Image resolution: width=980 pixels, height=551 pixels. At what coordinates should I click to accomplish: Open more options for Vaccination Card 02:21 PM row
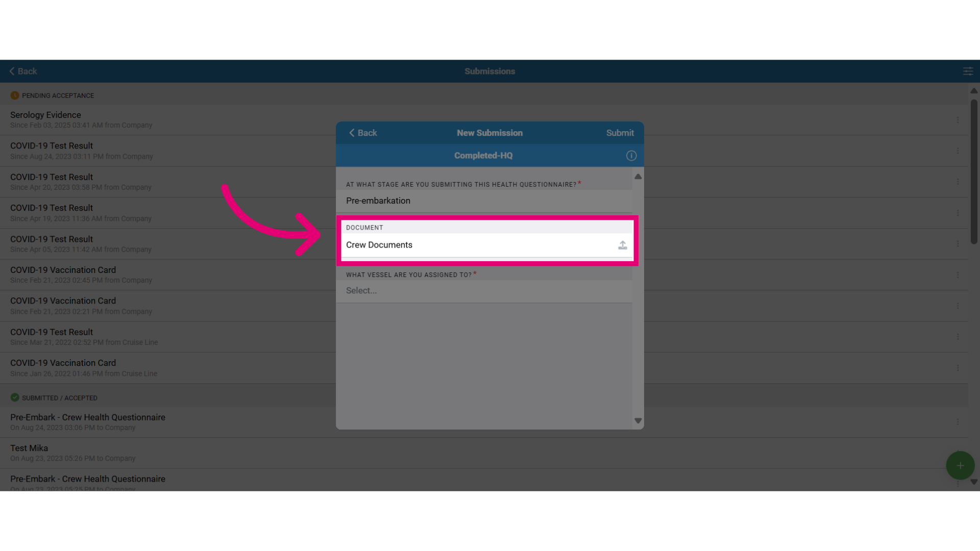958,306
